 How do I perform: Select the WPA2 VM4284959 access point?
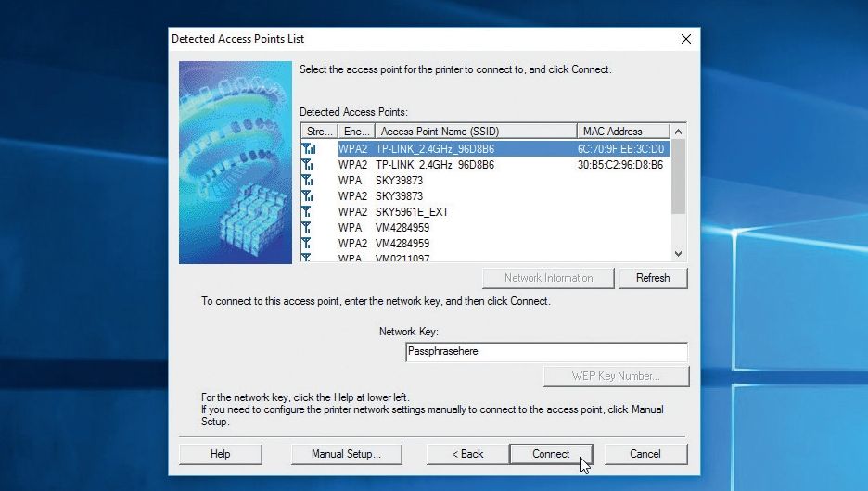[x=486, y=244]
